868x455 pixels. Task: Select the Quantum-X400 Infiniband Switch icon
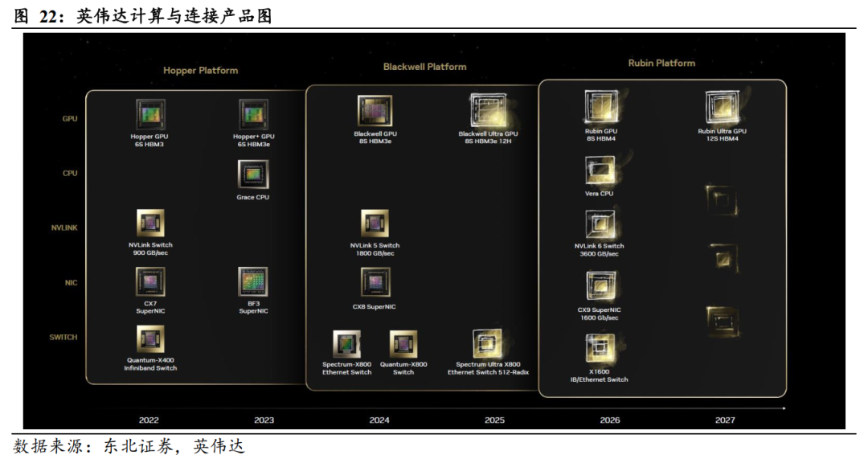pyautogui.click(x=150, y=338)
